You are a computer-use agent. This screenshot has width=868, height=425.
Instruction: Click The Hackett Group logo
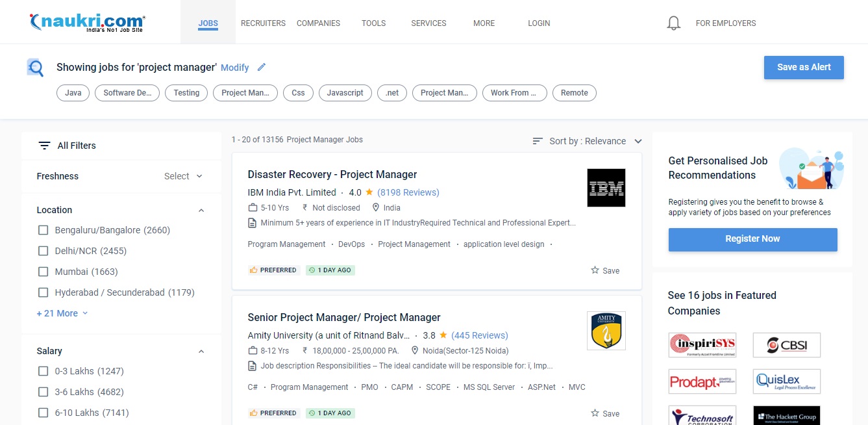point(787,416)
